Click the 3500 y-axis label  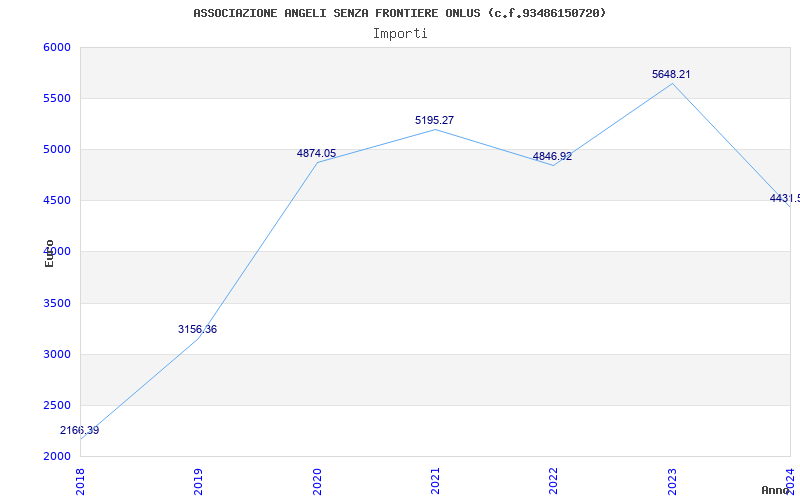tap(57, 303)
